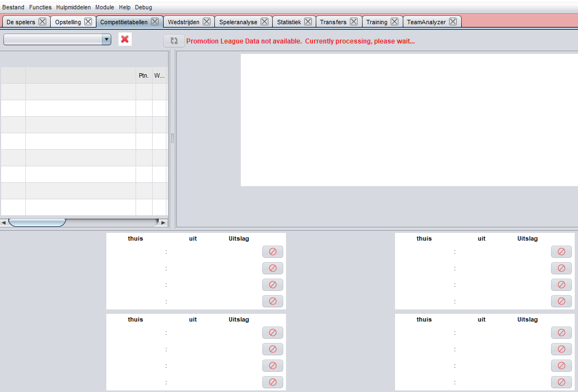
Task: Close the Opstelling tab
Action: (x=88, y=21)
